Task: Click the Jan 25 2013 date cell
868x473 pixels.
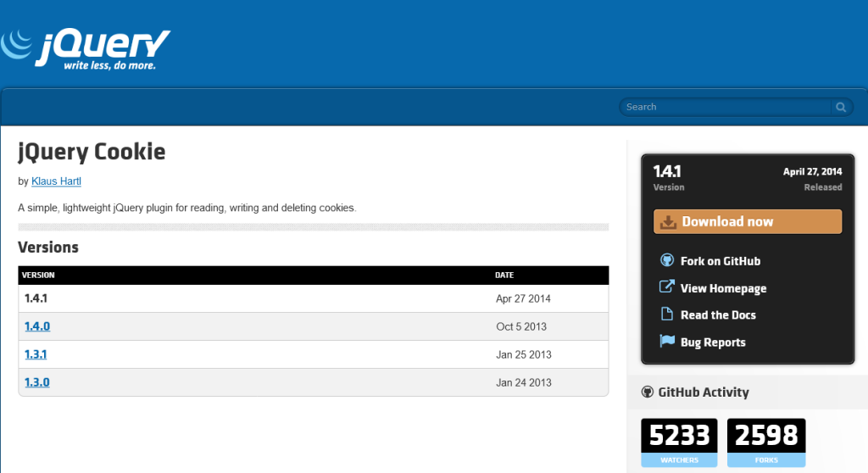Action: [x=524, y=354]
